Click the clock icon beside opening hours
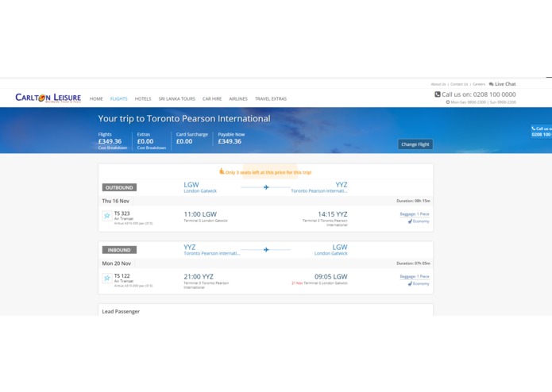The height and width of the screenshot is (392, 552). pyautogui.click(x=448, y=102)
